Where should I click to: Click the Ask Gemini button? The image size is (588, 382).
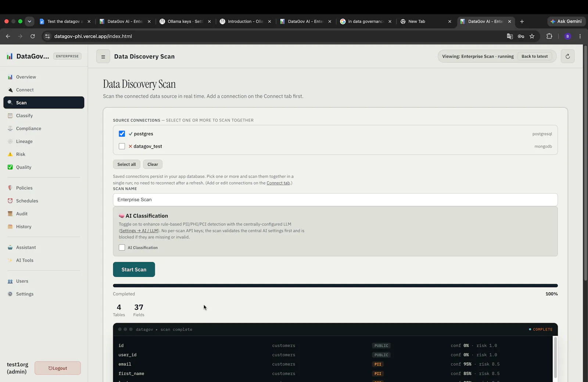(x=566, y=22)
